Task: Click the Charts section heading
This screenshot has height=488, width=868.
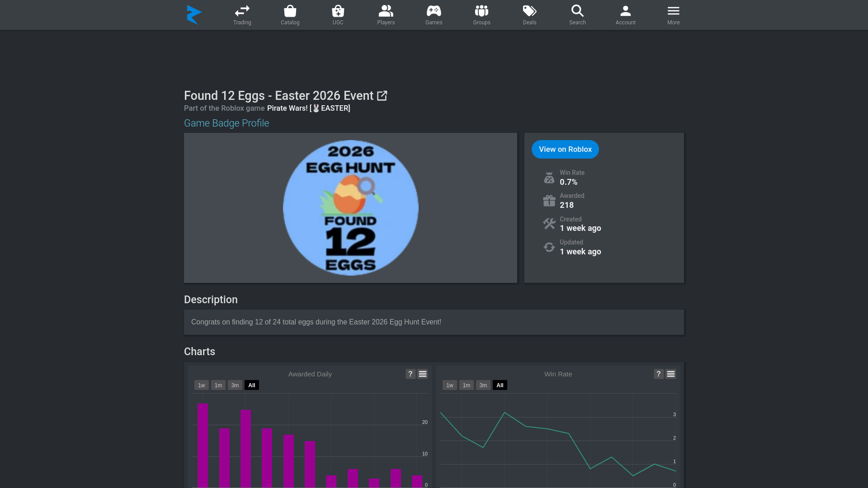Action: tap(199, 352)
